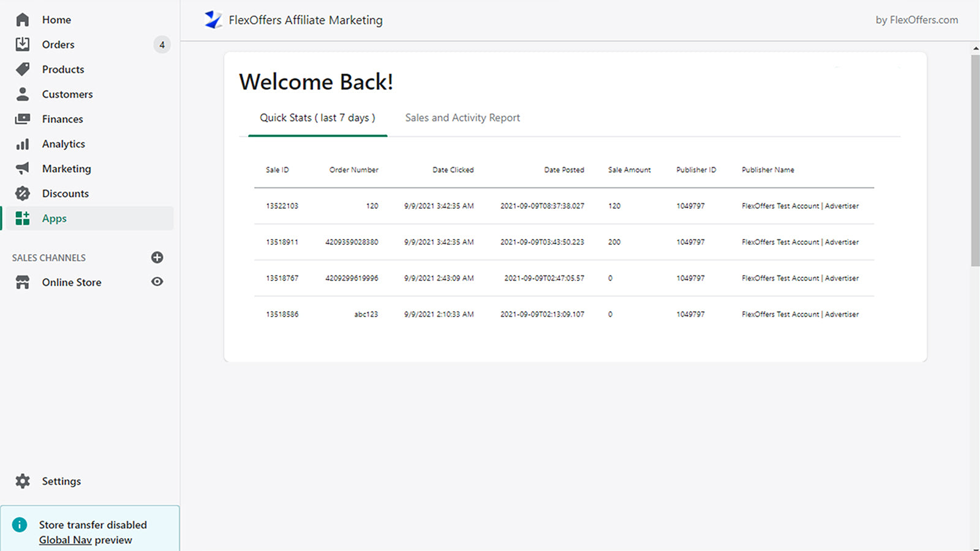
Task: Click the Orders notification badge showing 4
Action: [x=162, y=44]
